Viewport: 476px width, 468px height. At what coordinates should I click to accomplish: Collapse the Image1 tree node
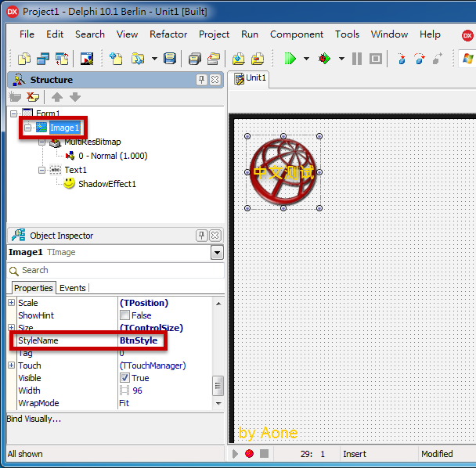click(x=27, y=128)
